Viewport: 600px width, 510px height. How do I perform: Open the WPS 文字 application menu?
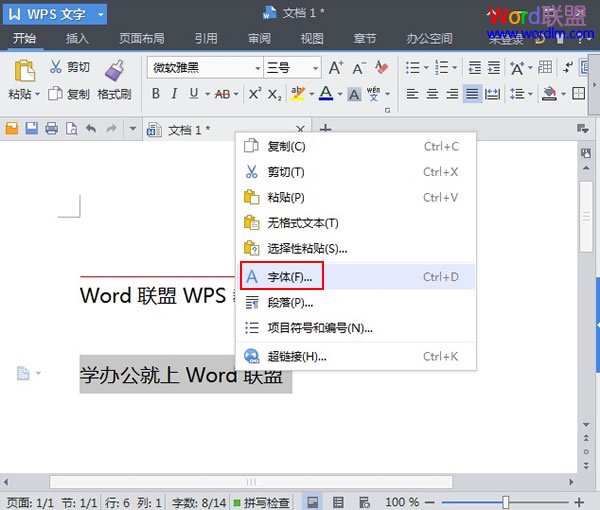click(x=55, y=15)
